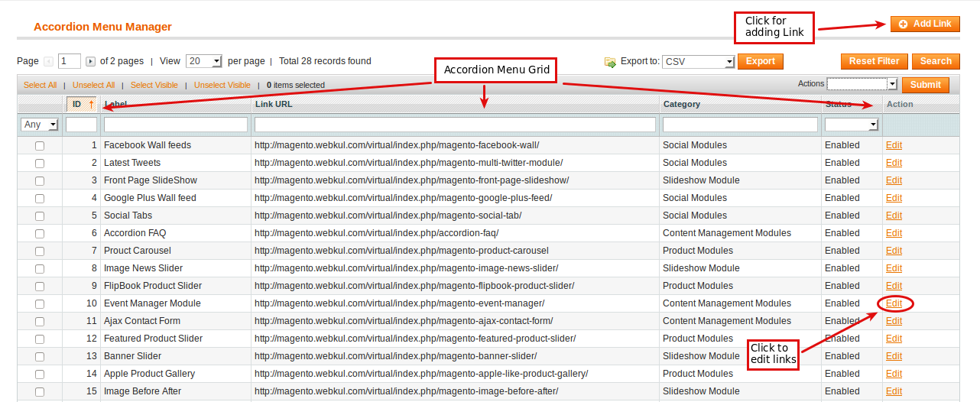Click the Add Link button
The image size is (980, 402).
click(x=925, y=24)
